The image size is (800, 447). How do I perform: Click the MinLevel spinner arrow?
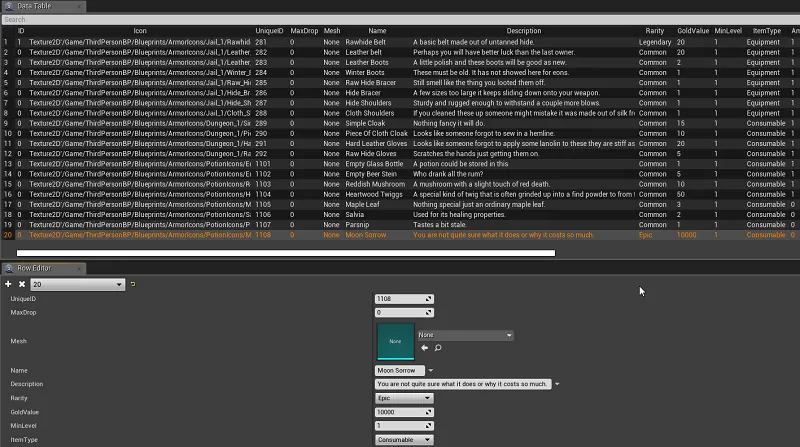coord(429,426)
